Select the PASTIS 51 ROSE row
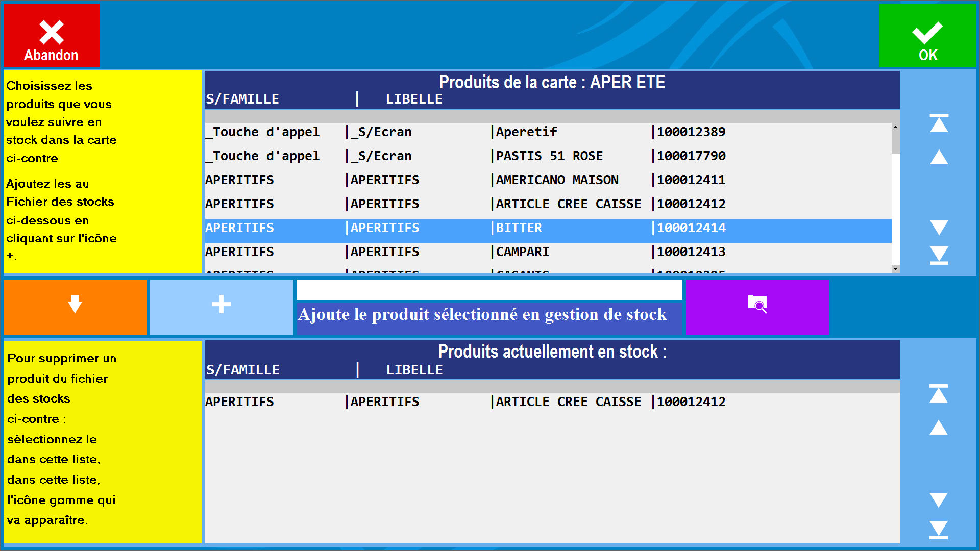 click(x=548, y=156)
